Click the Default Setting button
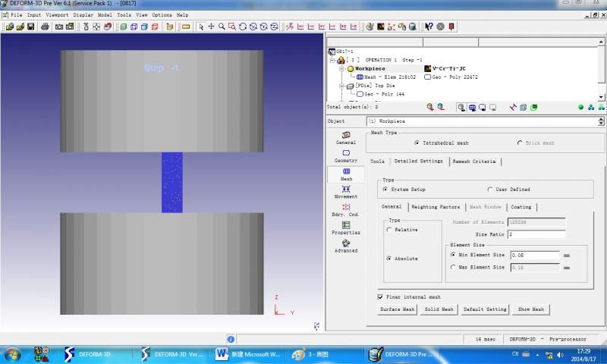 485,309
